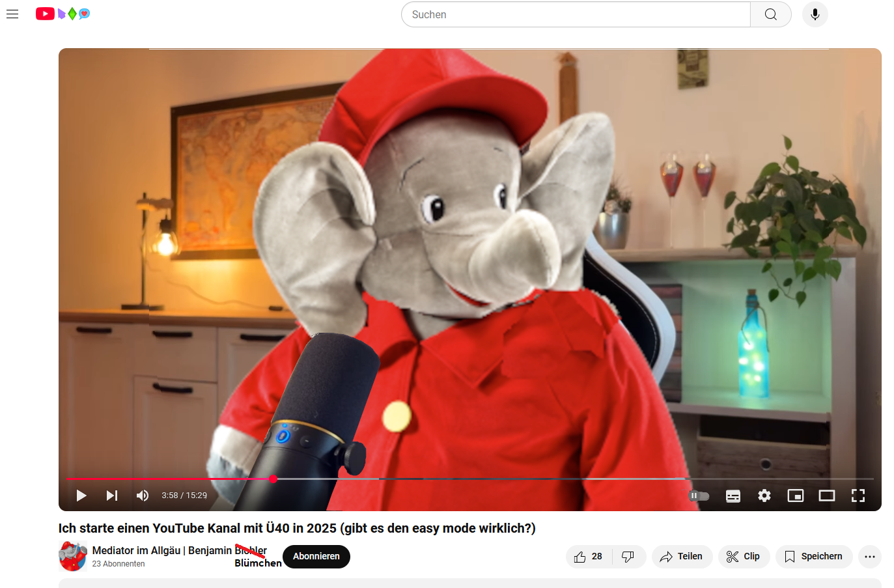Open the hamburger guide menu
Screen dimensions: 894x588
12,14
